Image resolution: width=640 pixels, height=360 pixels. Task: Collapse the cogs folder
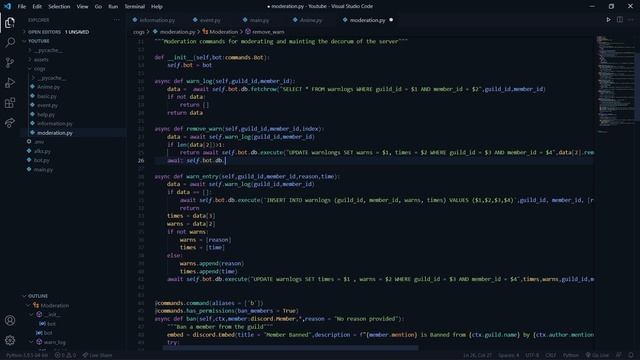point(29,69)
